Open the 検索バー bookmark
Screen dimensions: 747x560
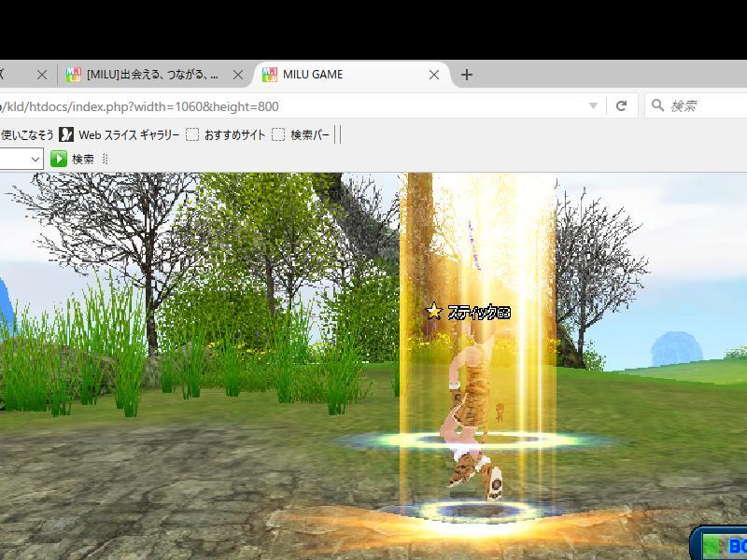(301, 134)
